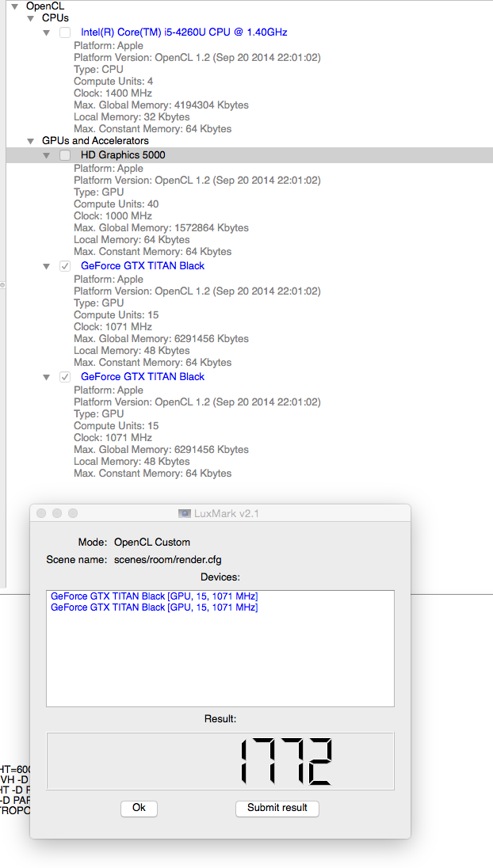Image resolution: width=493 pixels, height=868 pixels.
Task: Click the 'Compute Units: 4' line
Action: pyautogui.click(x=113, y=82)
